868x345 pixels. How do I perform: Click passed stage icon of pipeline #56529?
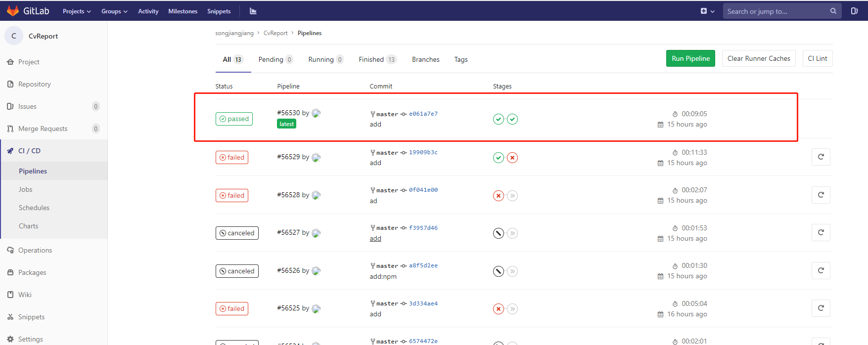[x=499, y=158]
